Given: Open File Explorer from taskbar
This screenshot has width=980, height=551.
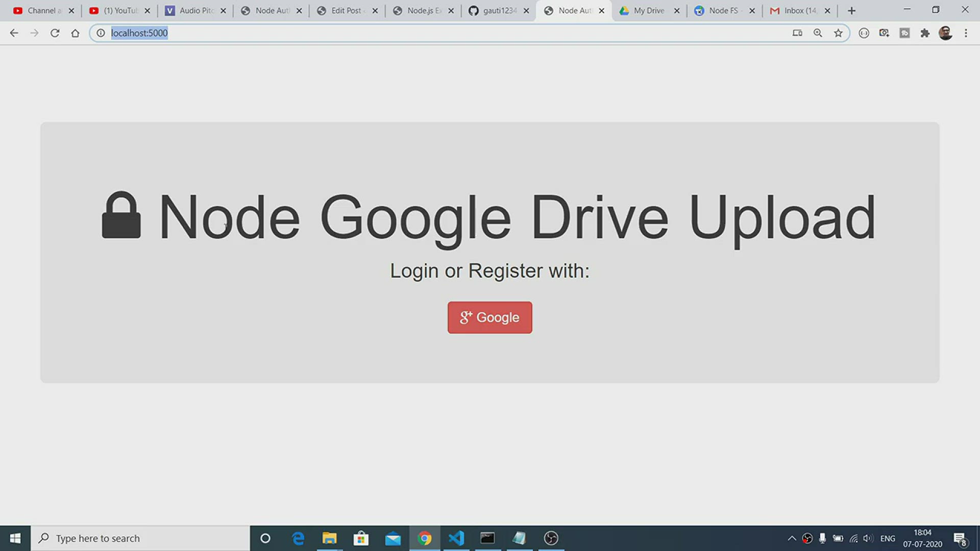Looking at the screenshot, I should click(330, 538).
